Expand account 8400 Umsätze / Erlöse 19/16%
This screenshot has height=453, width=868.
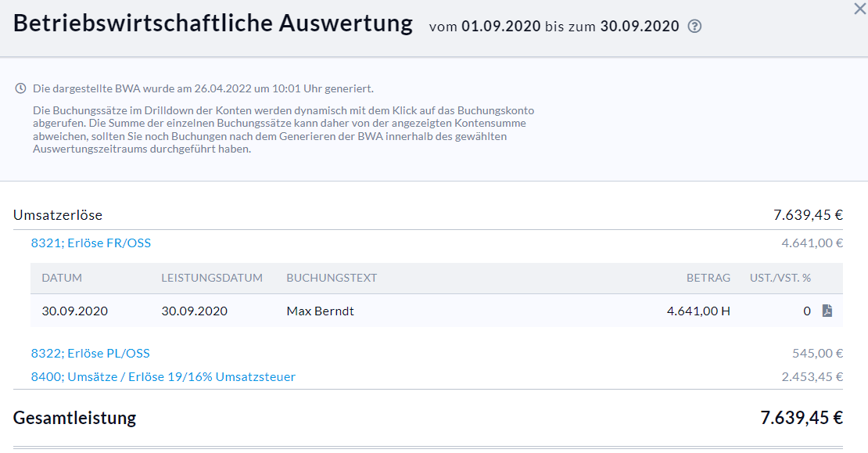pos(163,377)
